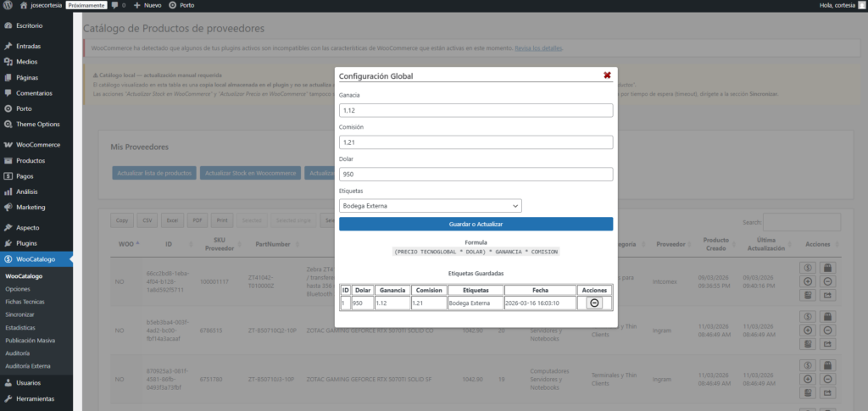Screen dimensions: 868x411
Task: Click the Próximamente badge
Action: 86,5
